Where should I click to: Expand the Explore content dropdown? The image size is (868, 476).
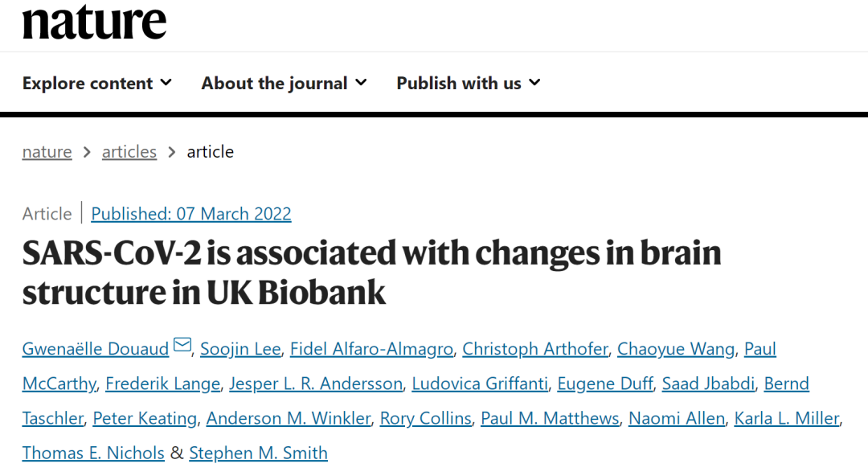click(x=96, y=83)
